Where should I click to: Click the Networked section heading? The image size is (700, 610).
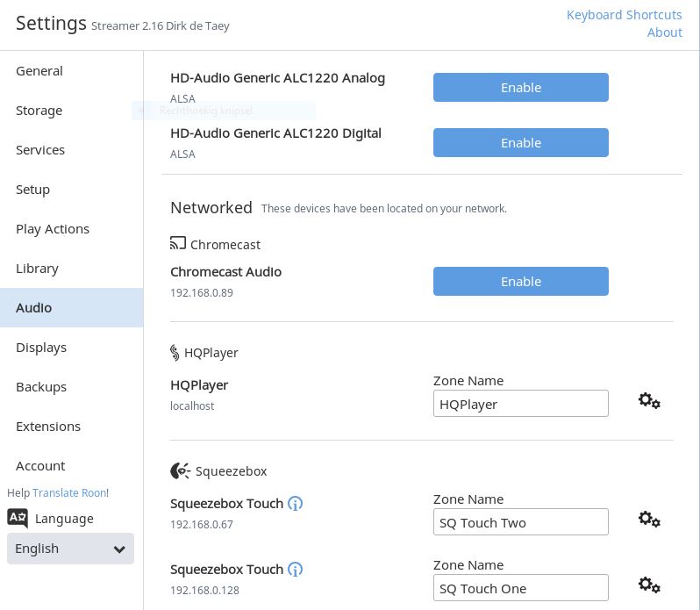pos(211,208)
